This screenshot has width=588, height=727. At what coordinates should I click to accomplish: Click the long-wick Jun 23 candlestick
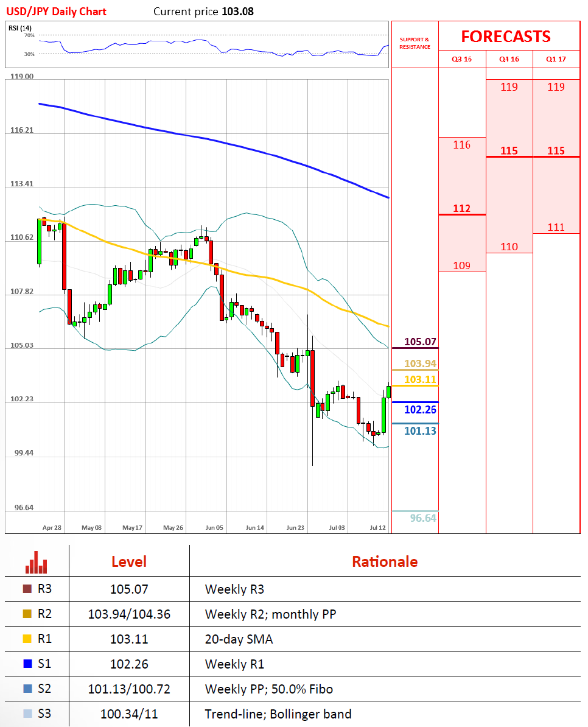coord(313,378)
